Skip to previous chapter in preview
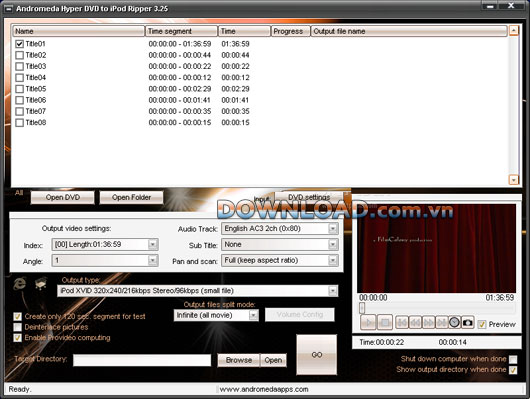Image resolution: width=530 pixels, height=399 pixels. 402,322
